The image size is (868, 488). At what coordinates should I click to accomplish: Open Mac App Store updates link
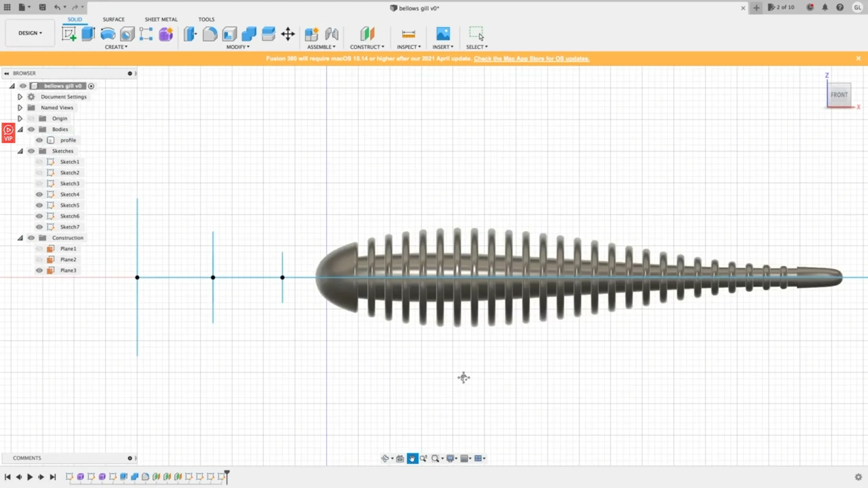point(531,58)
